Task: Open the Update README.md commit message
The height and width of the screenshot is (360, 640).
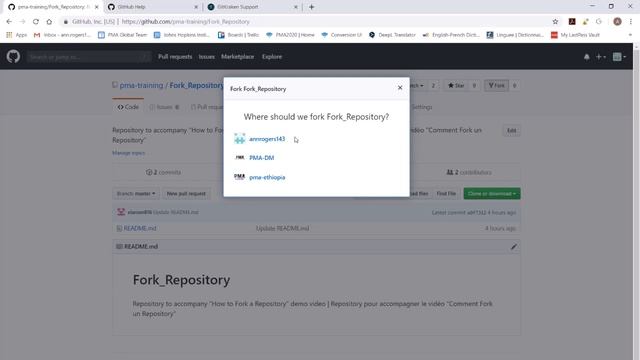Action: 282,228
